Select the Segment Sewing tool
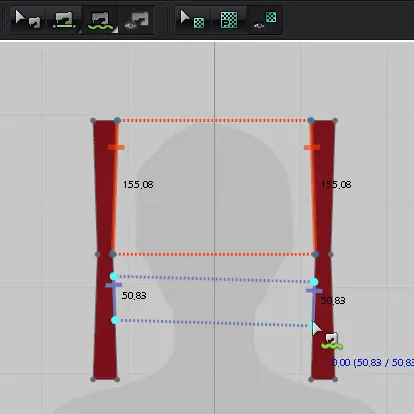This screenshot has height=414, width=414. point(64,20)
